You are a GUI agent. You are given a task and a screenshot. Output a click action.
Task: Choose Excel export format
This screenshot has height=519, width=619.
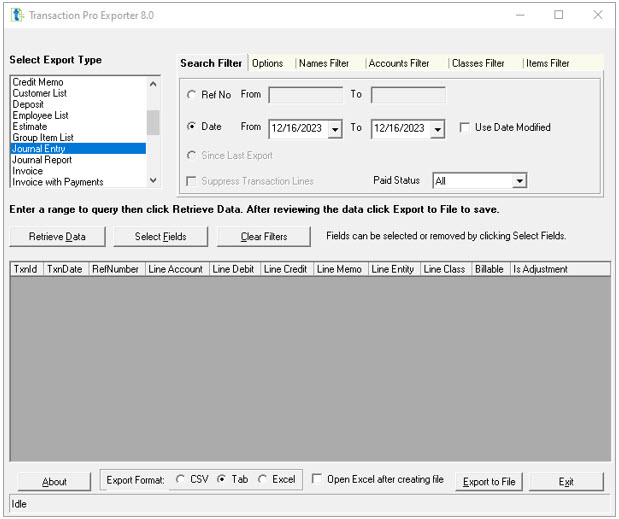point(262,479)
